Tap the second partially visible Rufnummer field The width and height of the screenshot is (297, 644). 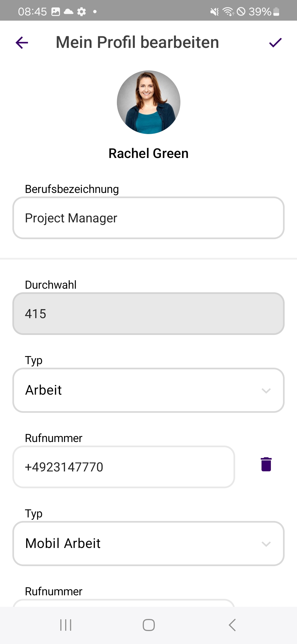pyautogui.click(x=124, y=603)
